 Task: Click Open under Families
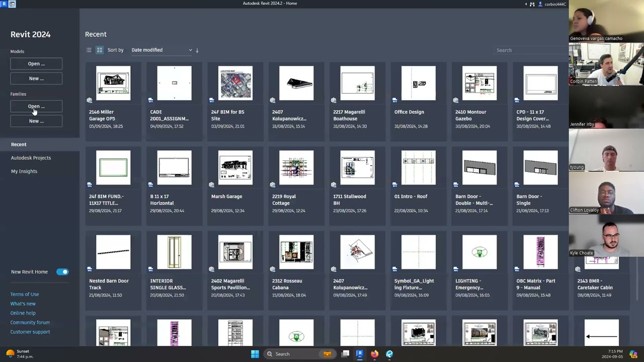(36, 107)
